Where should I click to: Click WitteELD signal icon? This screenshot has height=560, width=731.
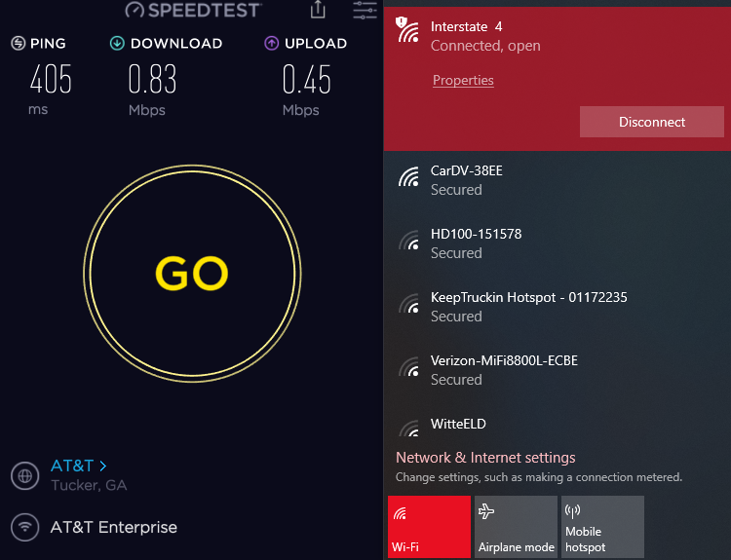pyautogui.click(x=408, y=429)
